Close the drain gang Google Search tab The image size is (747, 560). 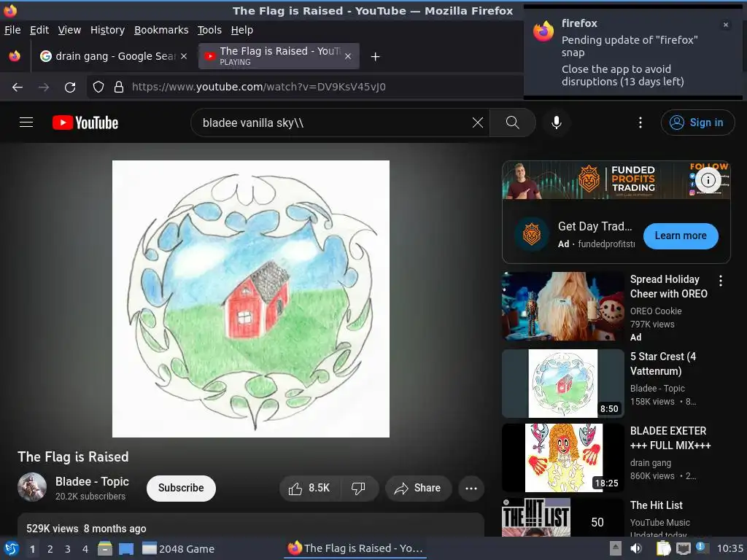pyautogui.click(x=184, y=56)
